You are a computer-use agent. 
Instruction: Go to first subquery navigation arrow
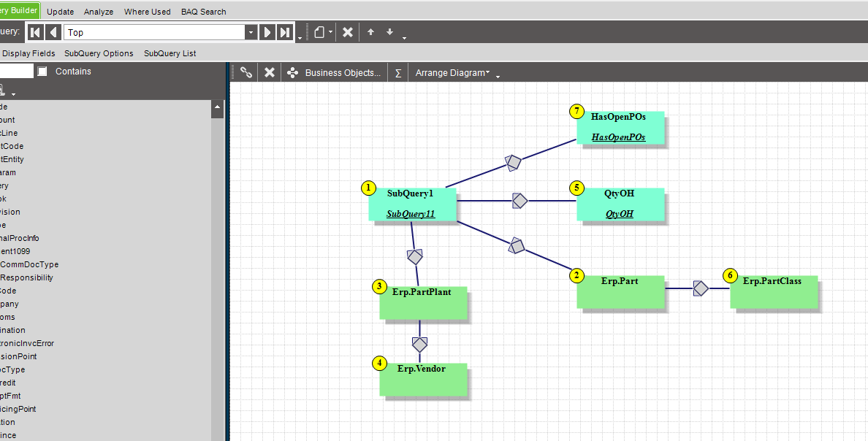tap(35, 32)
